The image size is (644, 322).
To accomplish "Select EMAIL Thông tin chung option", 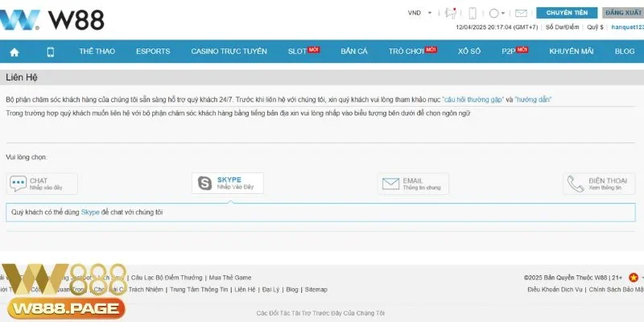I will pos(413,184).
